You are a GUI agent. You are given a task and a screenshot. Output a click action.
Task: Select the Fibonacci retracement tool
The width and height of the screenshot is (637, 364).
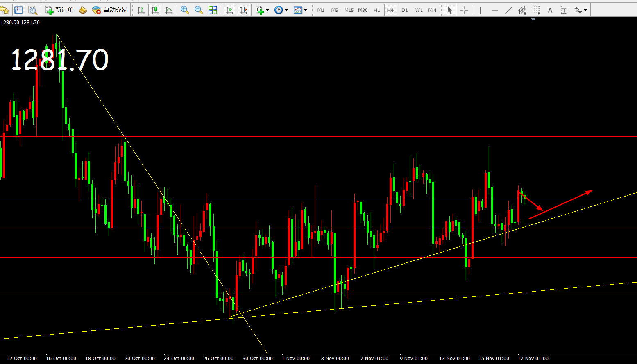(x=536, y=10)
